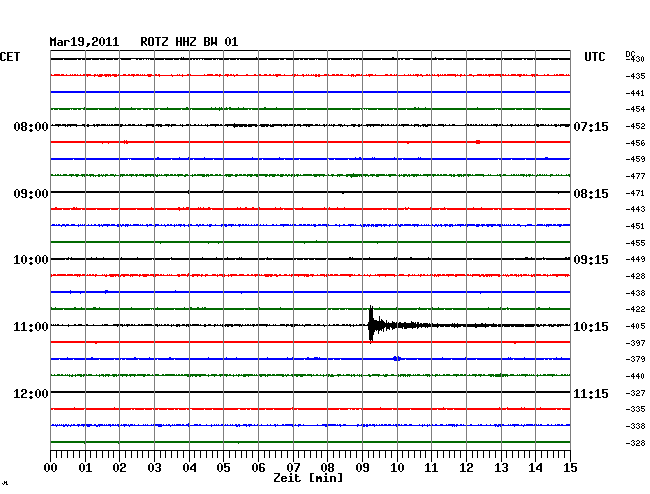Image resolution: width=650 pixels, height=494 pixels.
Task: Select DC offset value -435
Action: coord(635,76)
